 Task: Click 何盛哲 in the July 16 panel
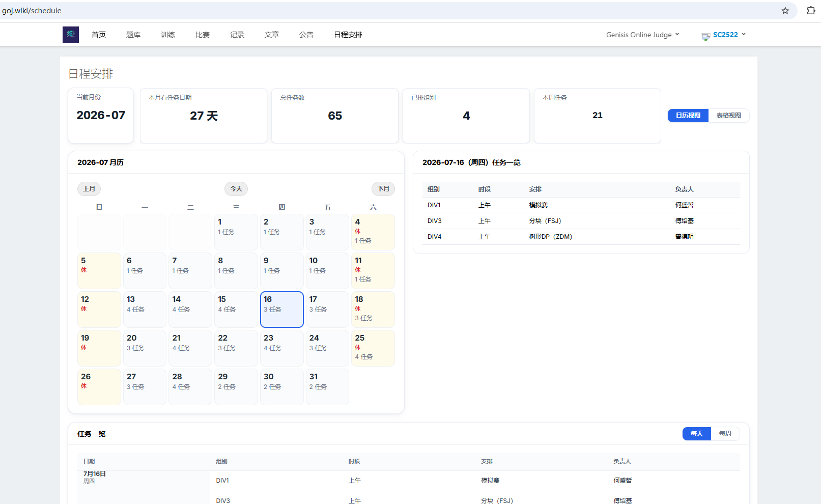(685, 205)
